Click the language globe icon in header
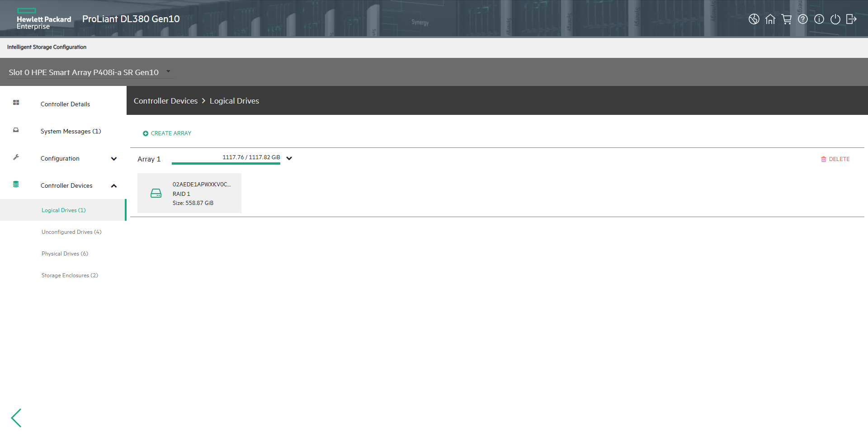The image size is (868, 441). [754, 19]
